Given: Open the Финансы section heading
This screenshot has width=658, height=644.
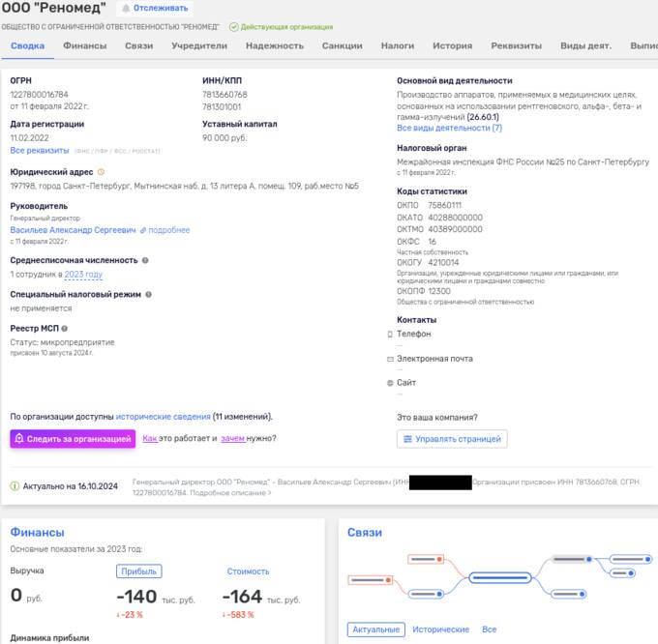Looking at the screenshot, I should (x=38, y=533).
